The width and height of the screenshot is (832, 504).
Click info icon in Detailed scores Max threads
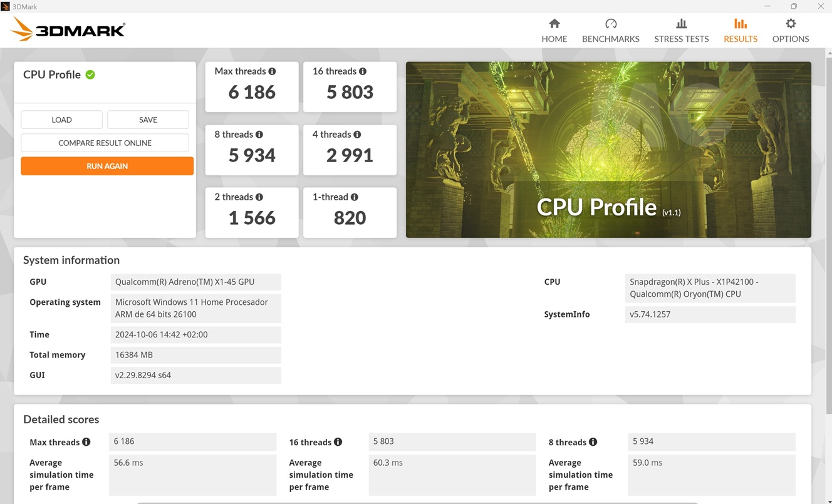click(x=86, y=442)
